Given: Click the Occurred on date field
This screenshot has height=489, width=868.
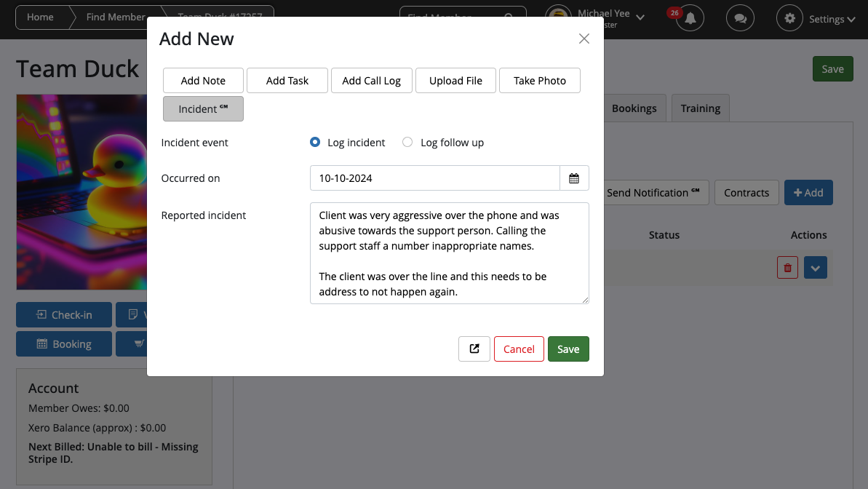Looking at the screenshot, I should tap(434, 178).
